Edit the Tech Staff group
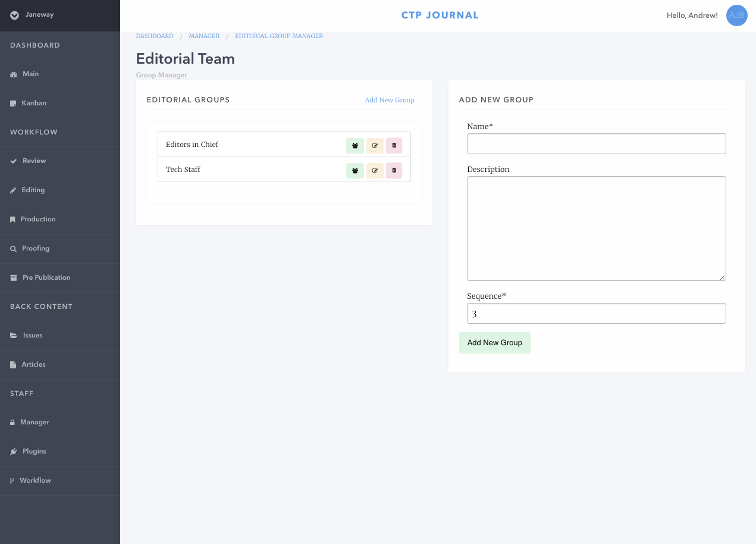The width and height of the screenshot is (756, 544). (375, 170)
